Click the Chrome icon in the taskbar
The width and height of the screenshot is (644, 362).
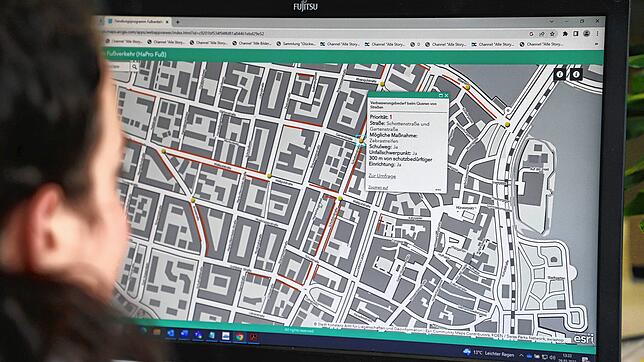[x=239, y=337]
